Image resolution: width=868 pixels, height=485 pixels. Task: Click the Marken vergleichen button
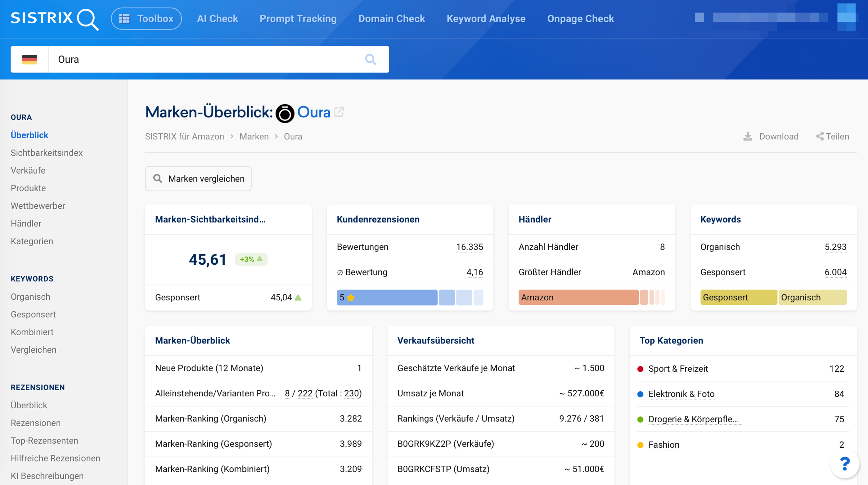coord(198,179)
